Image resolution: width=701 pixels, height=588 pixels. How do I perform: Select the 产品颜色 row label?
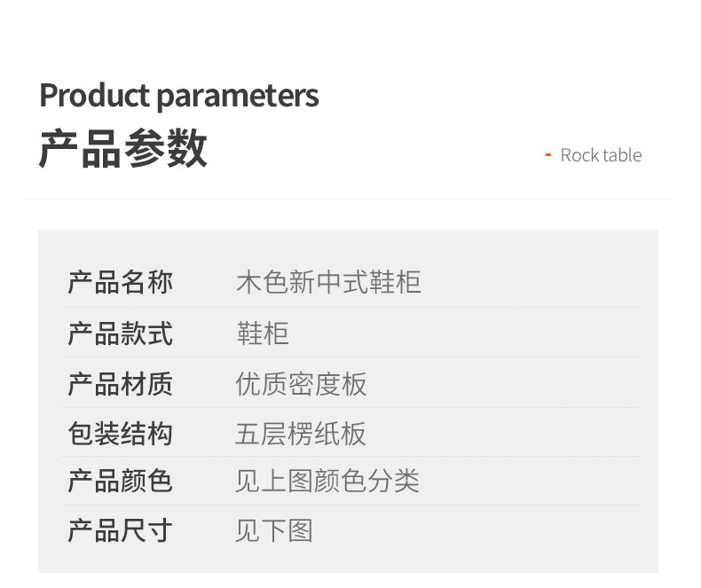[x=120, y=481]
